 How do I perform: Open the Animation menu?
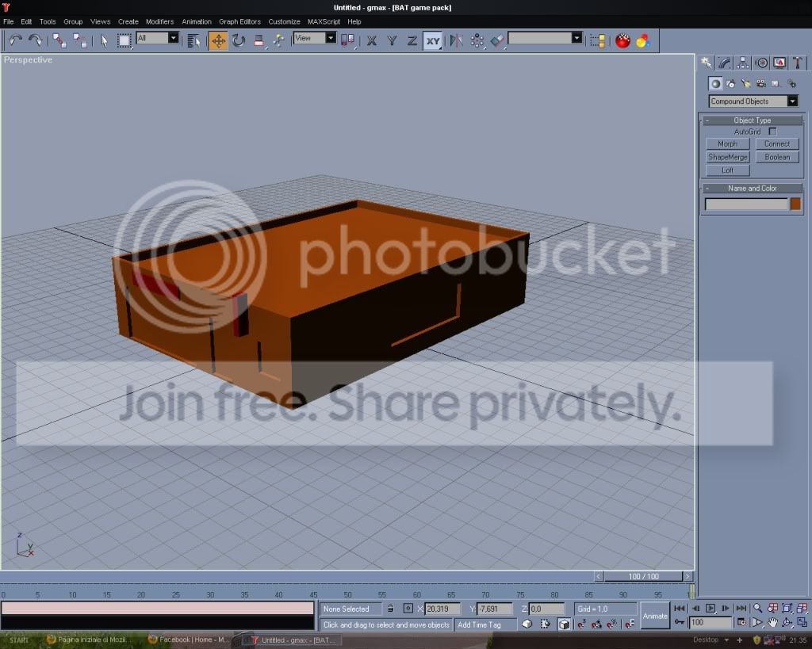[197, 21]
